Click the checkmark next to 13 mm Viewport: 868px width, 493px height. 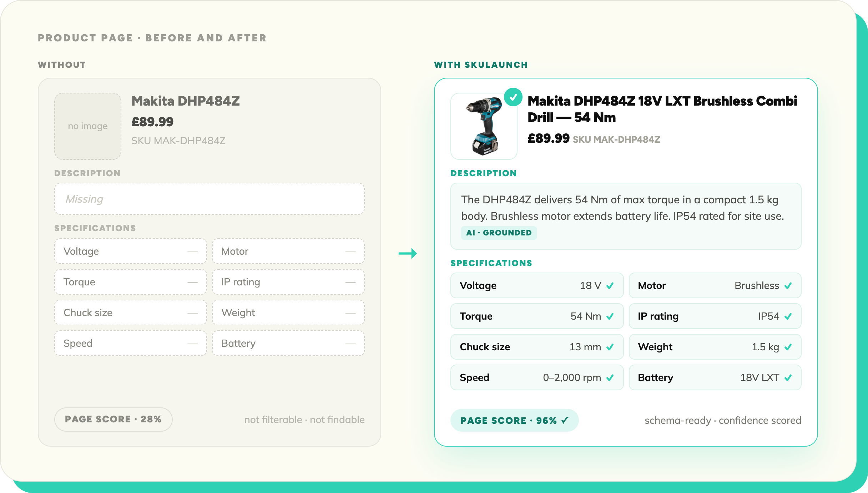point(610,347)
